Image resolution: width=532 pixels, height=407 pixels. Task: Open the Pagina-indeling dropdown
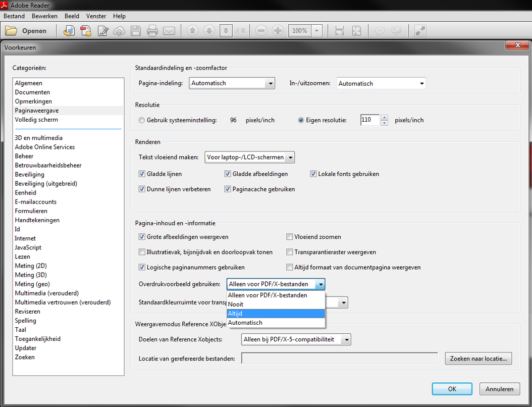coord(232,83)
